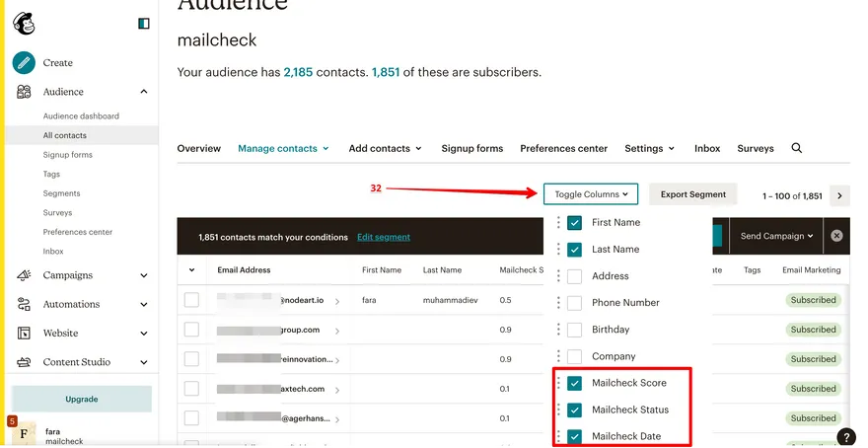
Task: Click the Website icon
Action: 24,333
